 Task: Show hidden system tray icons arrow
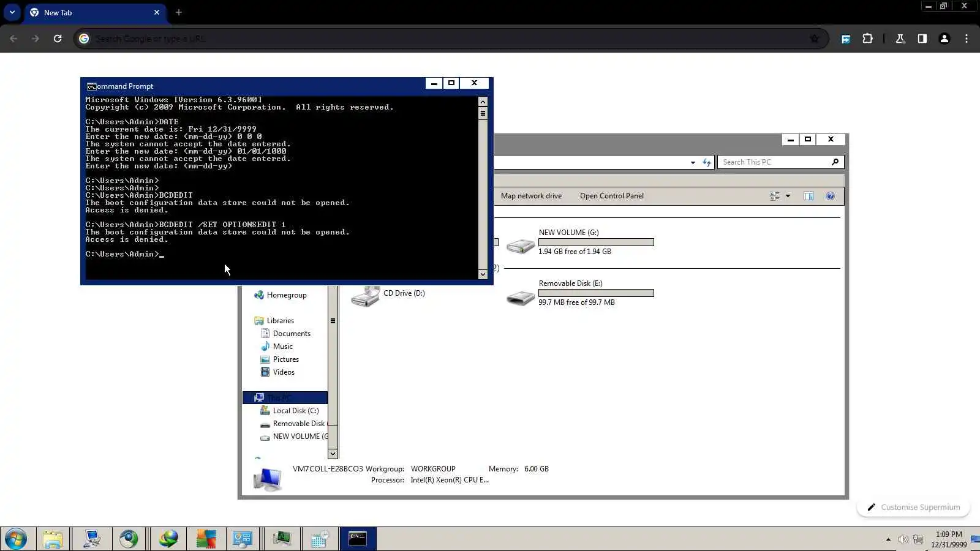(x=888, y=539)
